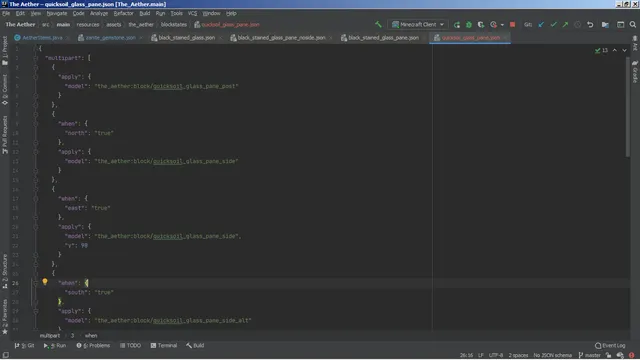Close the quicksoil_glass_pane.json tab
Screen dimensions: 640x360
click(x=505, y=38)
